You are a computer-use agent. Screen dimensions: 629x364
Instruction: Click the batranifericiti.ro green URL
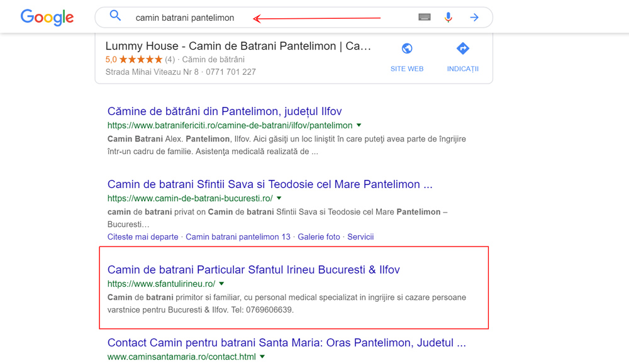click(230, 126)
